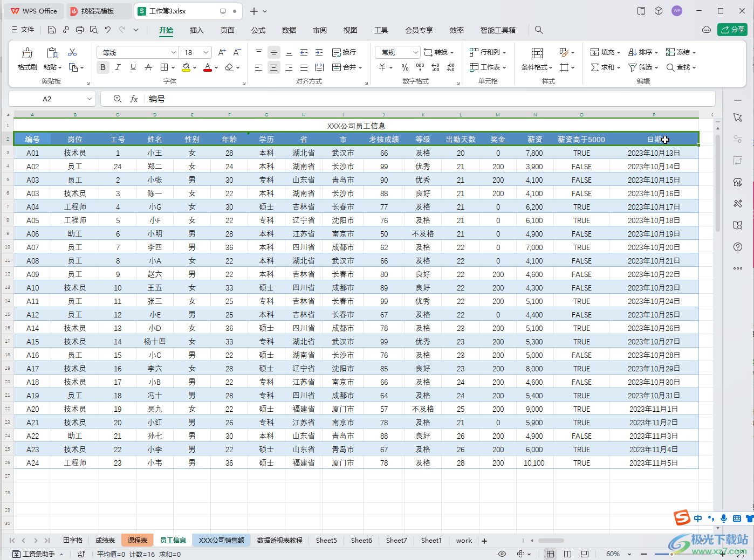Image resolution: width=754 pixels, height=560 pixels.
Task: Toggle Italic formatting
Action: click(118, 67)
